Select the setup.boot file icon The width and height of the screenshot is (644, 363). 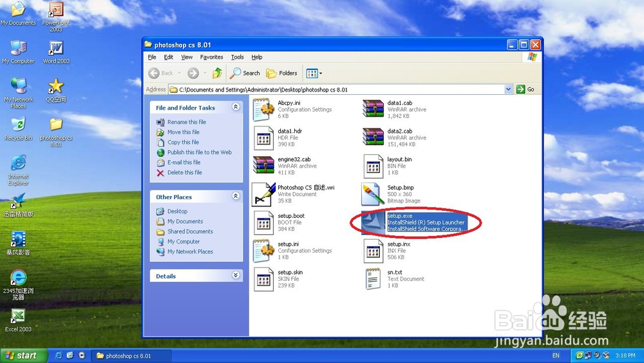263,222
